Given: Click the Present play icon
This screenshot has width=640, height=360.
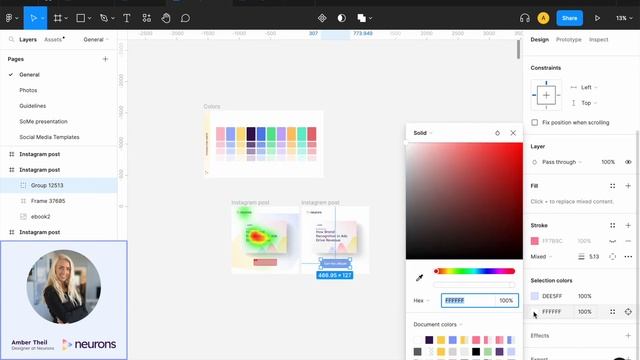Looking at the screenshot, I should click(x=597, y=18).
